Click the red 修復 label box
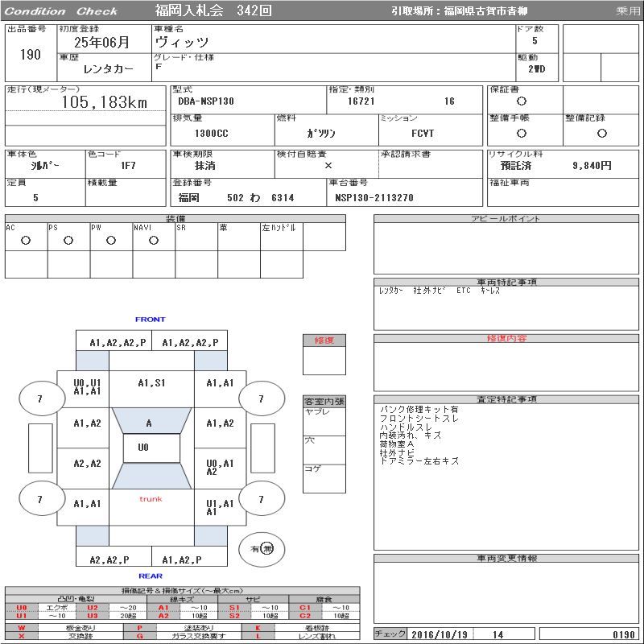644x644 pixels. coord(324,341)
